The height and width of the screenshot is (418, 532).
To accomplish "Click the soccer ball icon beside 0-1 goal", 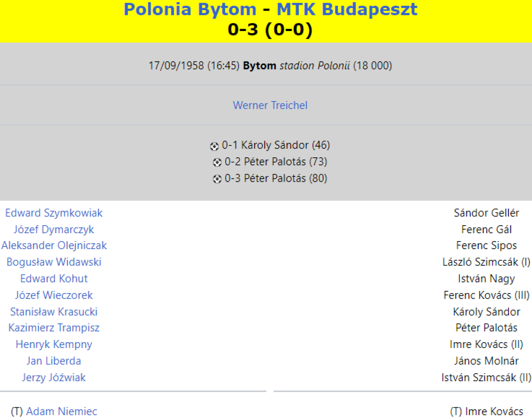I will [x=215, y=146].
